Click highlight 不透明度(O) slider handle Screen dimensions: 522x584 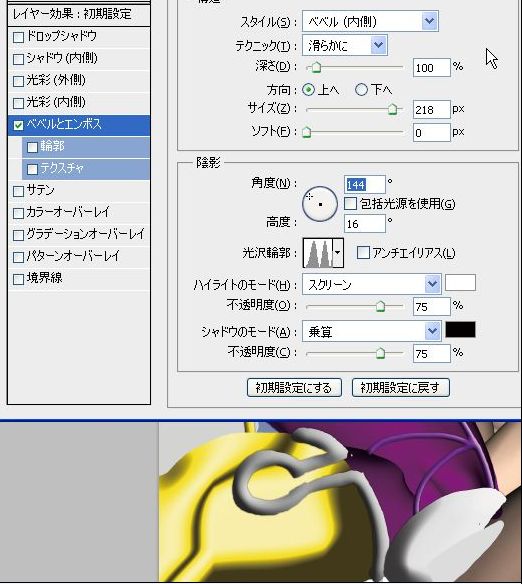(x=380, y=306)
